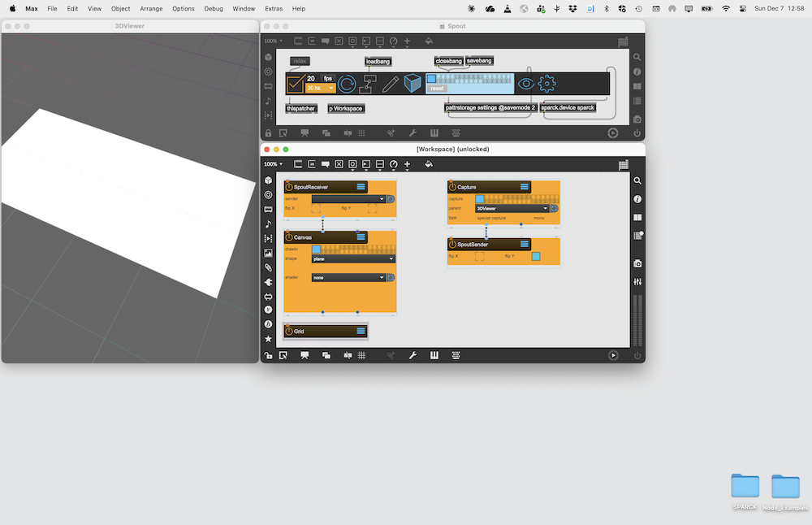
Task: Open the 20 hz rate dropdown
Action: 320,89
